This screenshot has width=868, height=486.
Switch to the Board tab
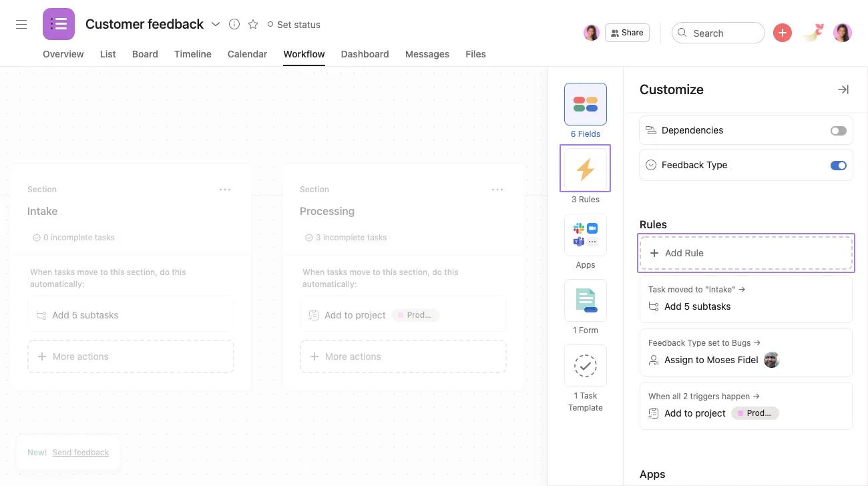coord(145,54)
